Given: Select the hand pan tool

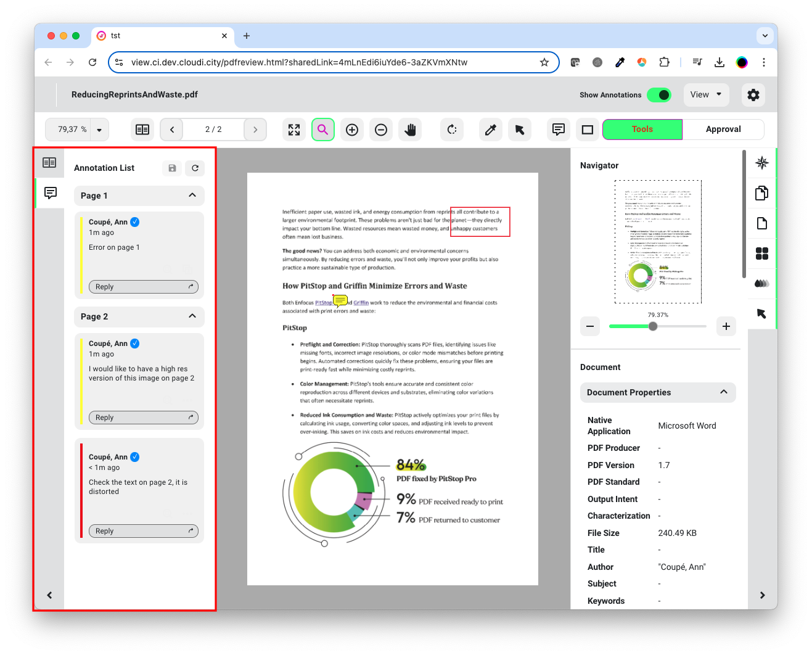Looking at the screenshot, I should click(410, 130).
